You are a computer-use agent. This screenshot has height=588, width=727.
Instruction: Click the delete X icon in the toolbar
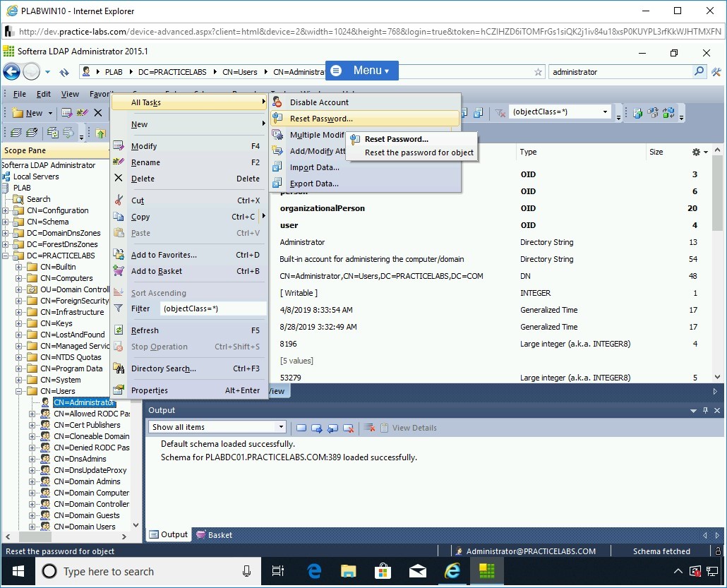(98, 113)
